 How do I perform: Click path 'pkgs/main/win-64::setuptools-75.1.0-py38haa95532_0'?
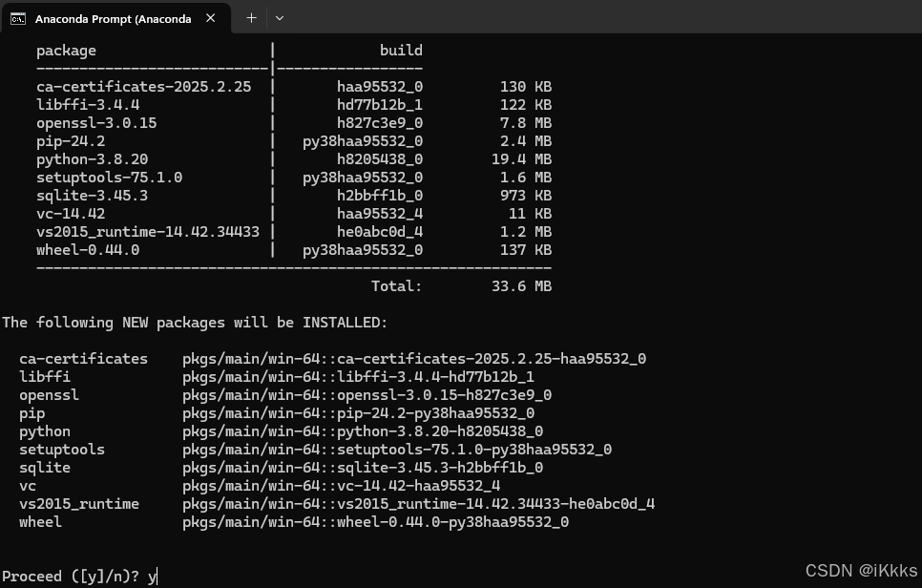pos(397,451)
